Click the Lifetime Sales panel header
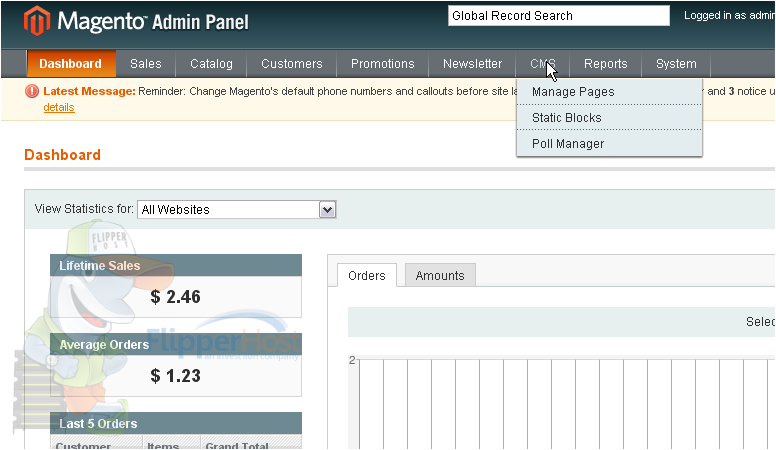776x450 pixels. (x=176, y=265)
